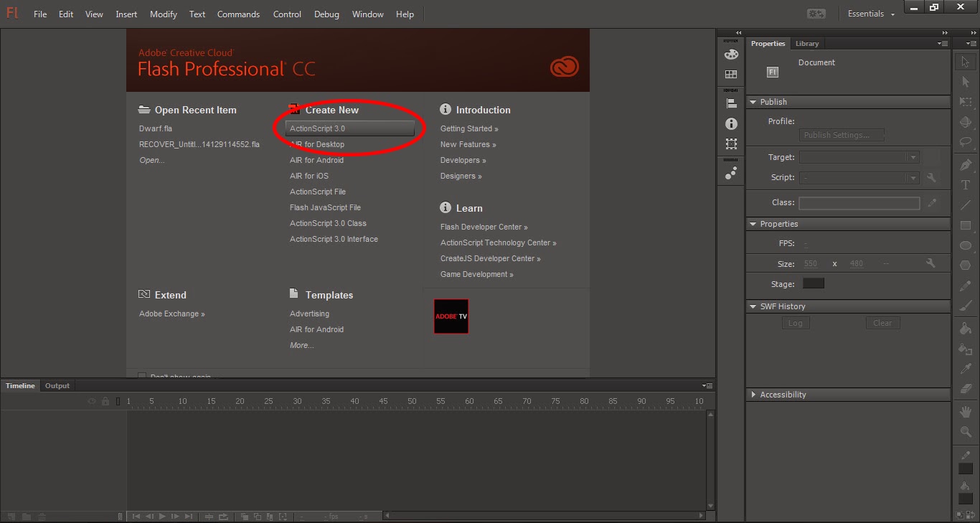Screen dimensions: 980x523
Task: Open the Swatches grid panel icon
Action: tap(731, 74)
